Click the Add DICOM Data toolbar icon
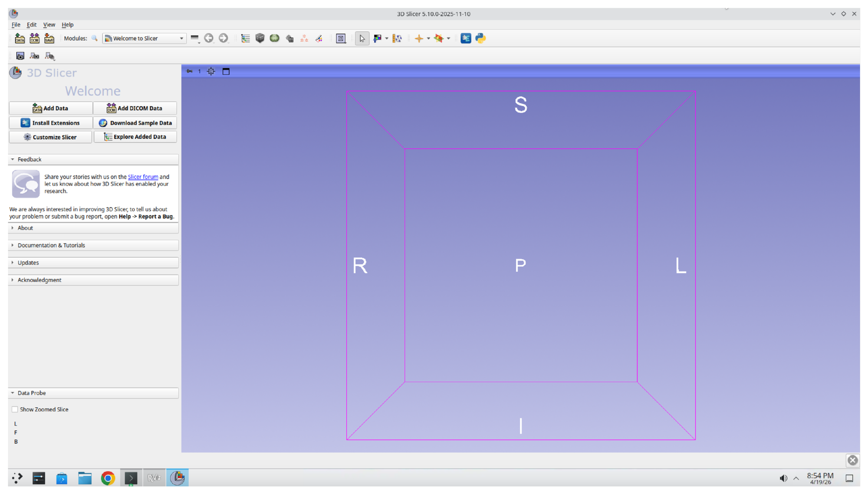The width and height of the screenshot is (868, 494). coord(34,38)
